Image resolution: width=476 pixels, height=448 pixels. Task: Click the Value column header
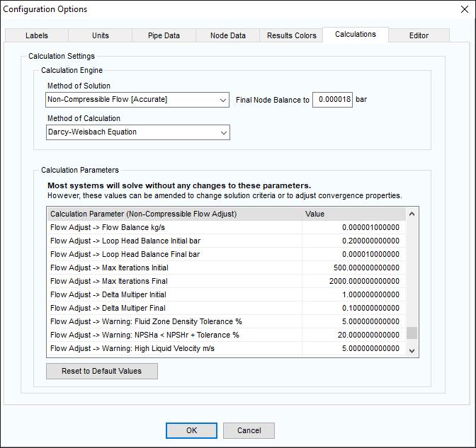point(353,214)
